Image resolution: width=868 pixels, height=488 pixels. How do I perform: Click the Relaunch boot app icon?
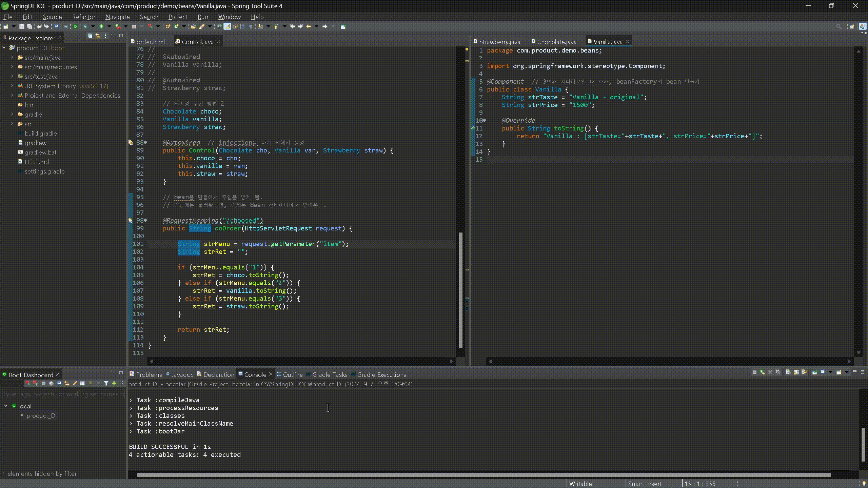(x=75, y=26)
